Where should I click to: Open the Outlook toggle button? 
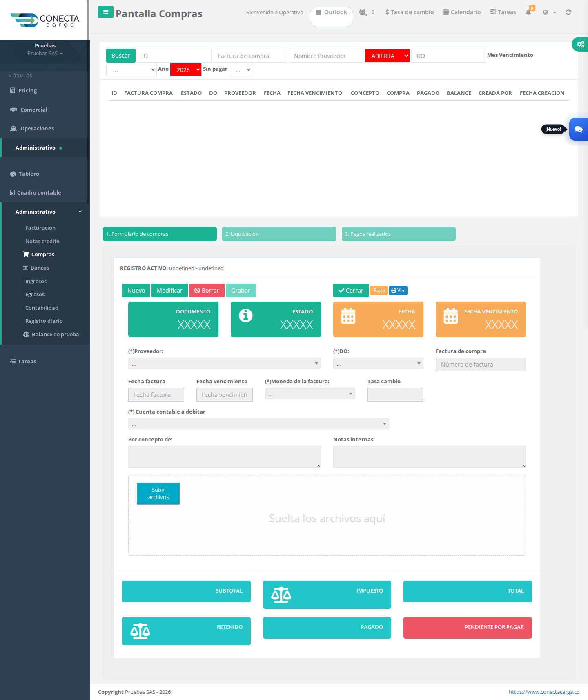click(x=332, y=16)
